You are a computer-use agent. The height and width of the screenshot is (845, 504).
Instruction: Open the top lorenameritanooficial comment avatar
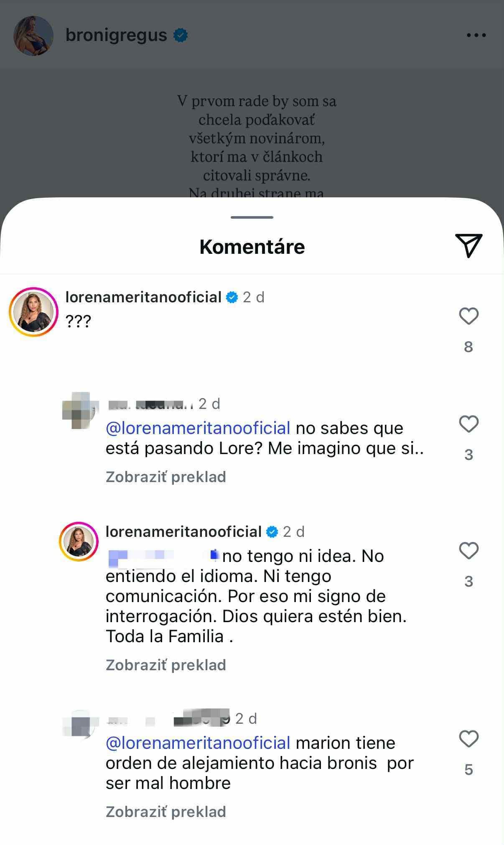[x=33, y=312]
